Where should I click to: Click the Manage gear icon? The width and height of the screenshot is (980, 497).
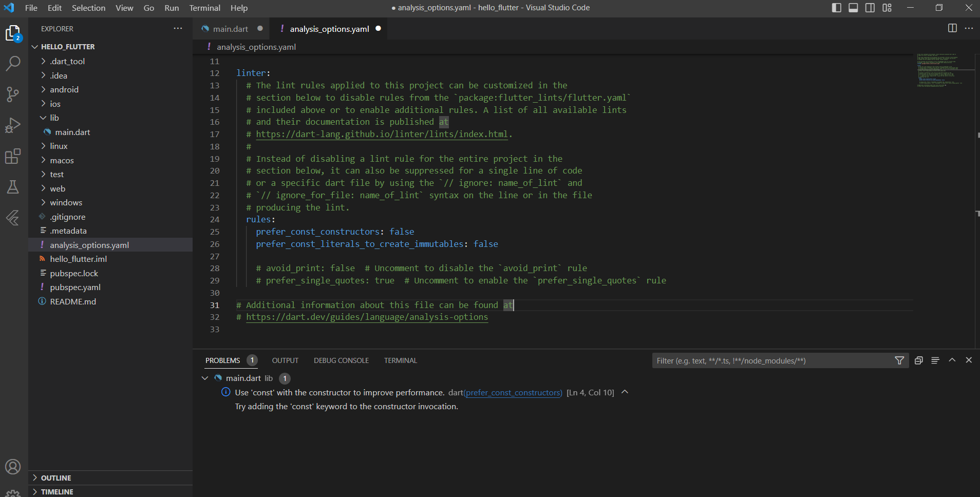(x=13, y=493)
